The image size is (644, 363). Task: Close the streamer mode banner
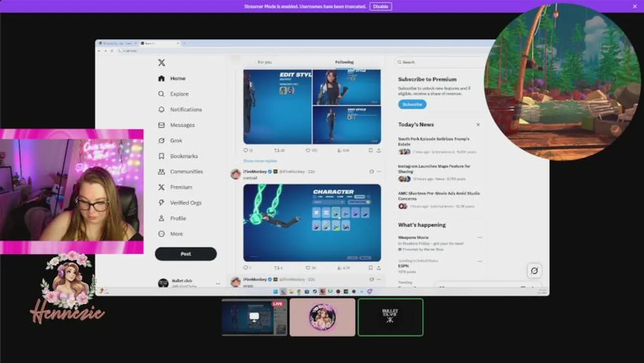634,7
